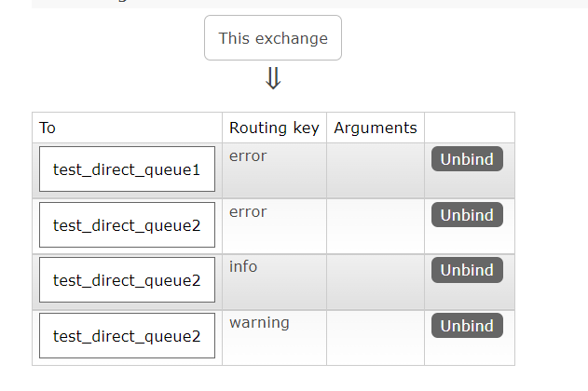The width and height of the screenshot is (588, 391).
Task: Click the 'This exchange' box
Action: tap(273, 38)
